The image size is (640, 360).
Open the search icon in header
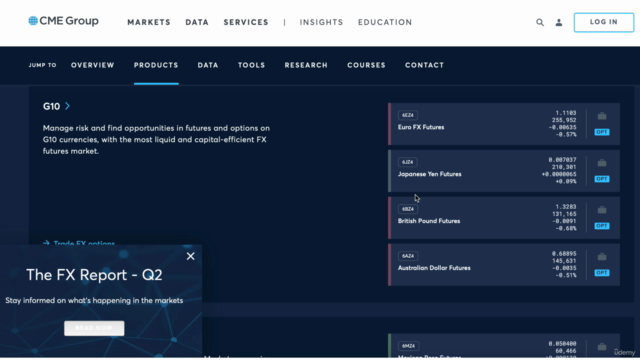[540, 22]
